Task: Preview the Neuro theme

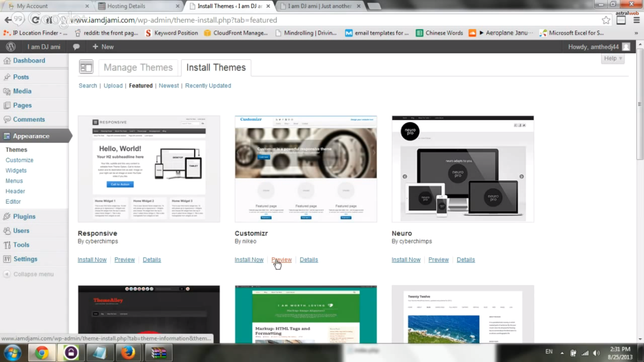Action: pos(438,259)
